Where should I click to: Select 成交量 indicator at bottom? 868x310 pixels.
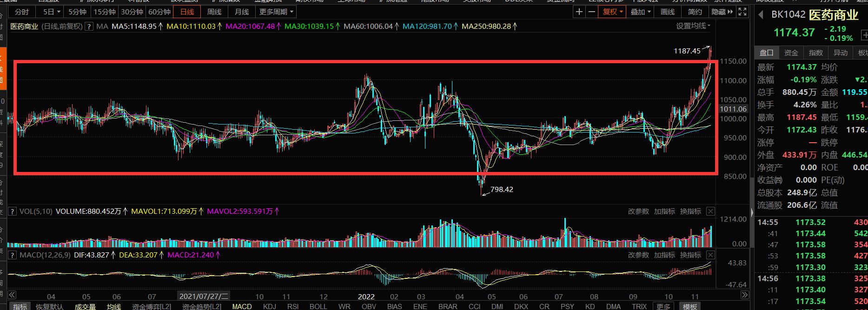[85, 306]
